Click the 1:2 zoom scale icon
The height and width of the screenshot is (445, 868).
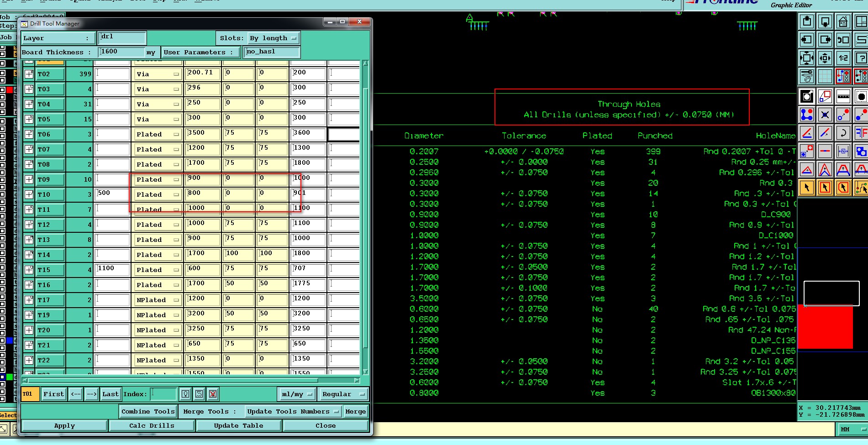[843, 58]
